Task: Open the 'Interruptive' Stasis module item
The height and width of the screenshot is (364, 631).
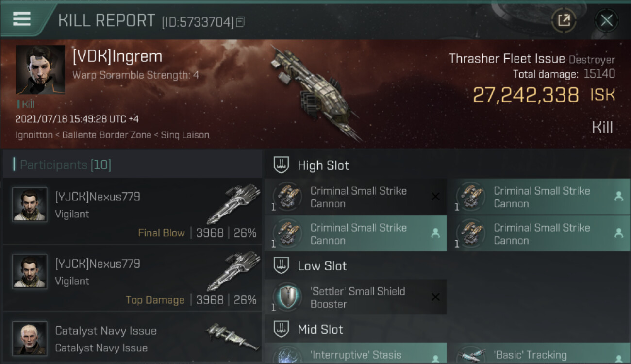Action: 355,353
